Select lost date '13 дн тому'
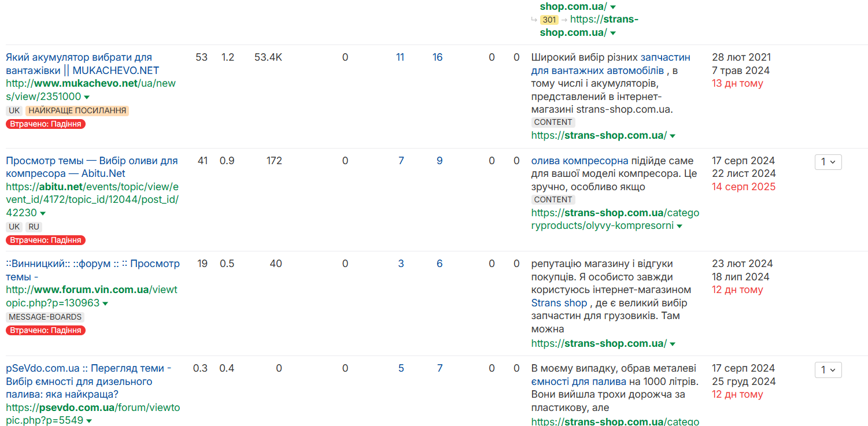Screen dimensions: 868x426 coord(737,83)
